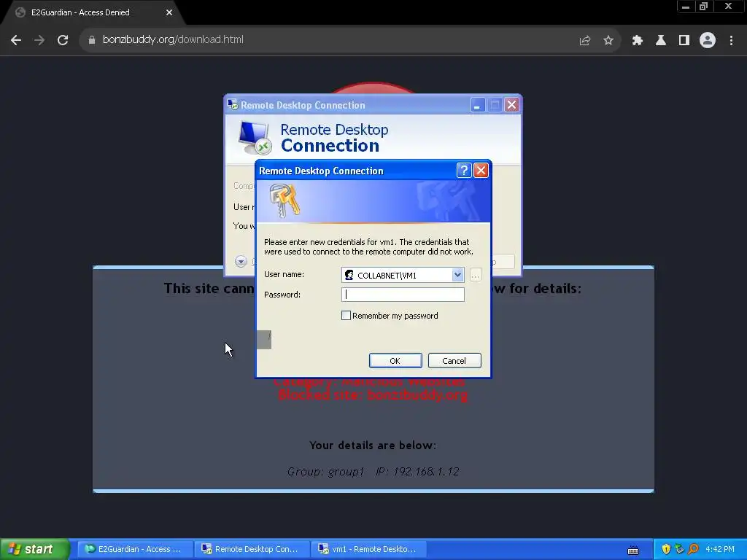Click Chrome's forward arrow button
This screenshot has height=560, width=747.
tap(39, 40)
